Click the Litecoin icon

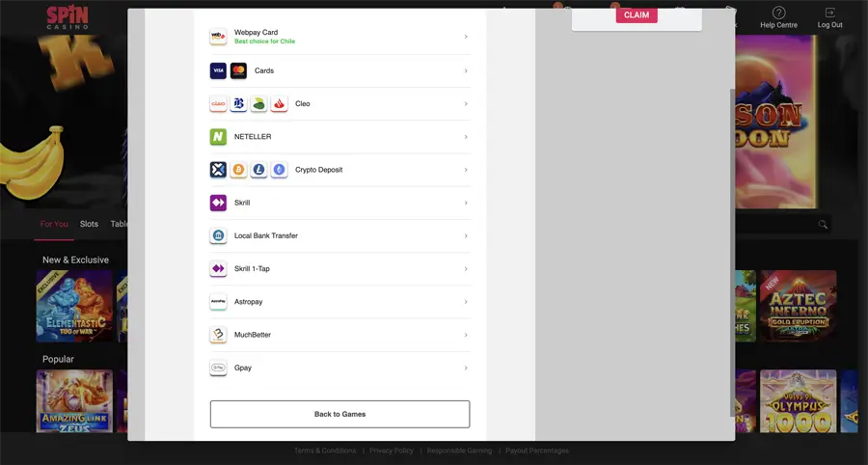click(258, 170)
